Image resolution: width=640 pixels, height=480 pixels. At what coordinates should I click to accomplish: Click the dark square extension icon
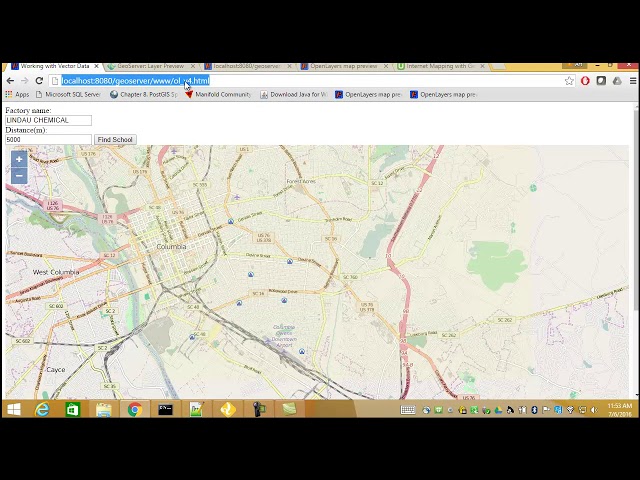(601, 81)
